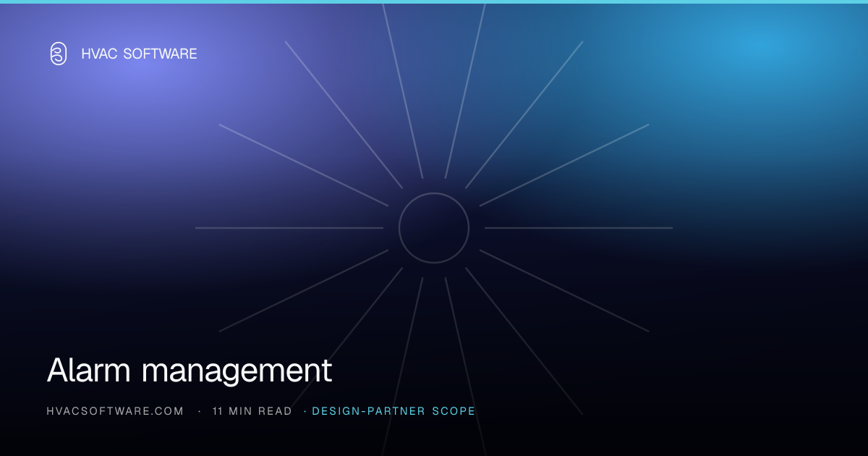Click the HVAC Software logo icon
This screenshot has width=868, height=456.
[58, 54]
